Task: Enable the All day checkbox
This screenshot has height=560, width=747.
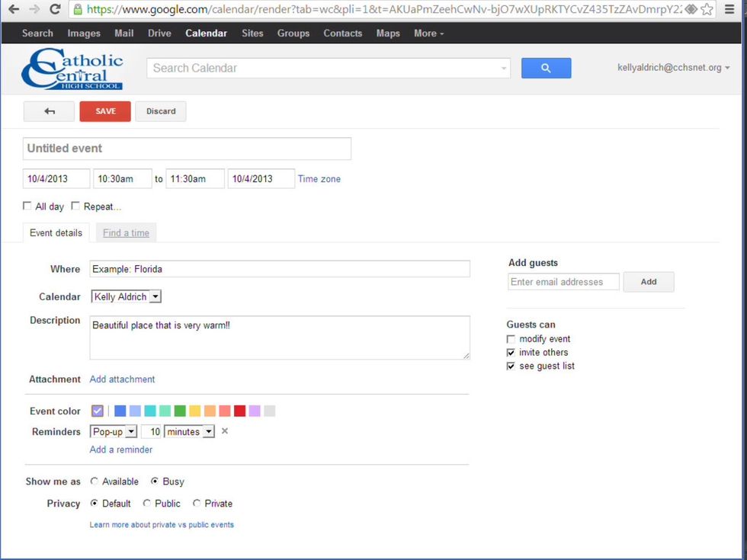Action: pos(27,206)
